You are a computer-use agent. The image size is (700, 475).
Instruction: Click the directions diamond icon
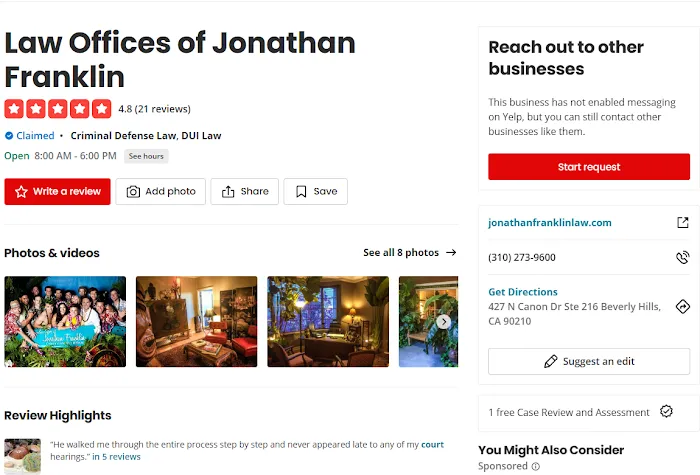click(x=683, y=306)
